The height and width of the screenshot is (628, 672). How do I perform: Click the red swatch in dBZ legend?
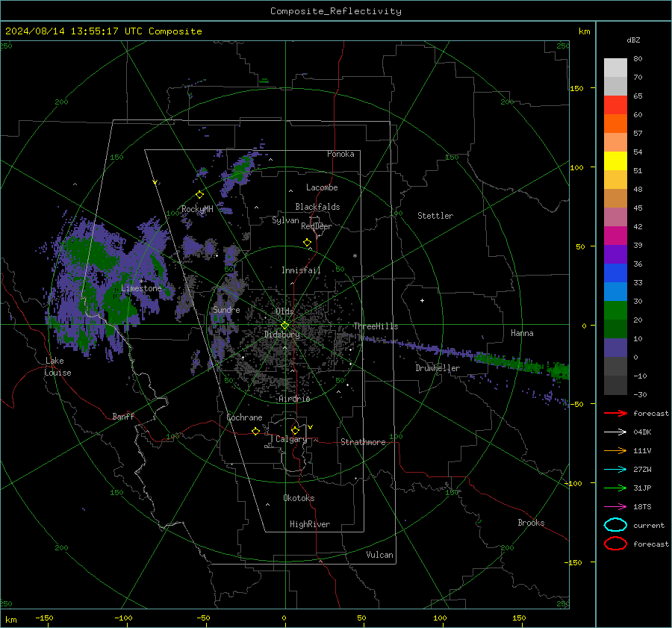click(615, 105)
